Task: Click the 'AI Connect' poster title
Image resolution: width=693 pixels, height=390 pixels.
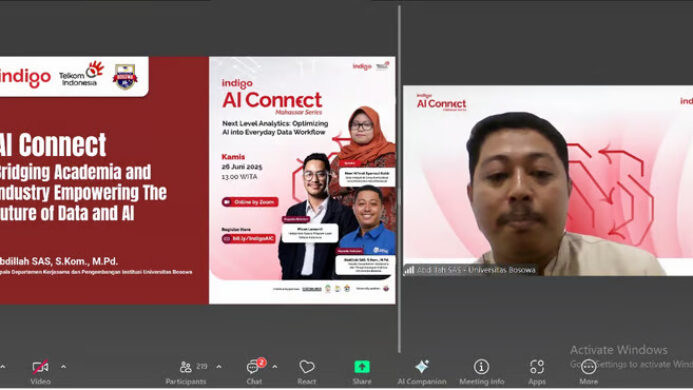Action: click(x=272, y=100)
